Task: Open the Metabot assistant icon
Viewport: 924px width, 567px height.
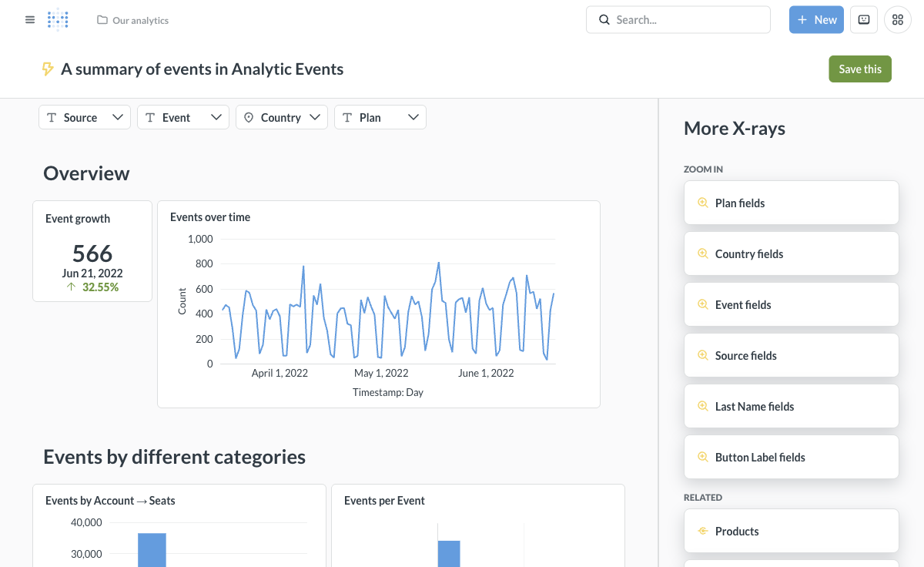Action: [864, 20]
